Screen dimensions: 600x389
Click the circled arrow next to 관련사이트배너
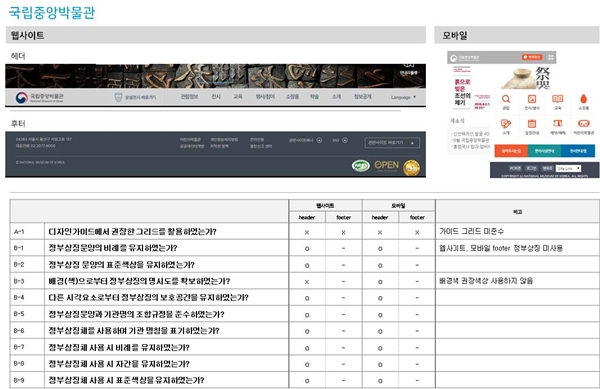click(319, 140)
